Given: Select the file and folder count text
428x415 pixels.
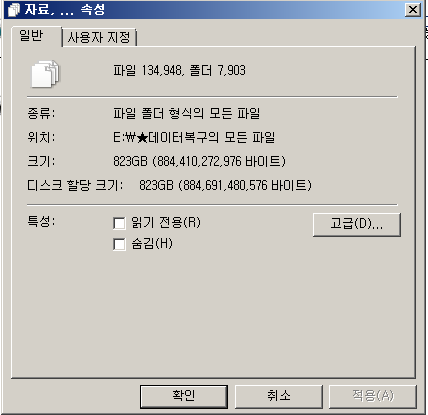Looking at the screenshot, I should tap(179, 71).
